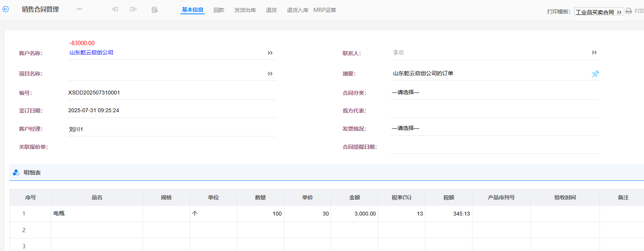
Task: Switch to 发货出库 tab
Action: click(245, 10)
